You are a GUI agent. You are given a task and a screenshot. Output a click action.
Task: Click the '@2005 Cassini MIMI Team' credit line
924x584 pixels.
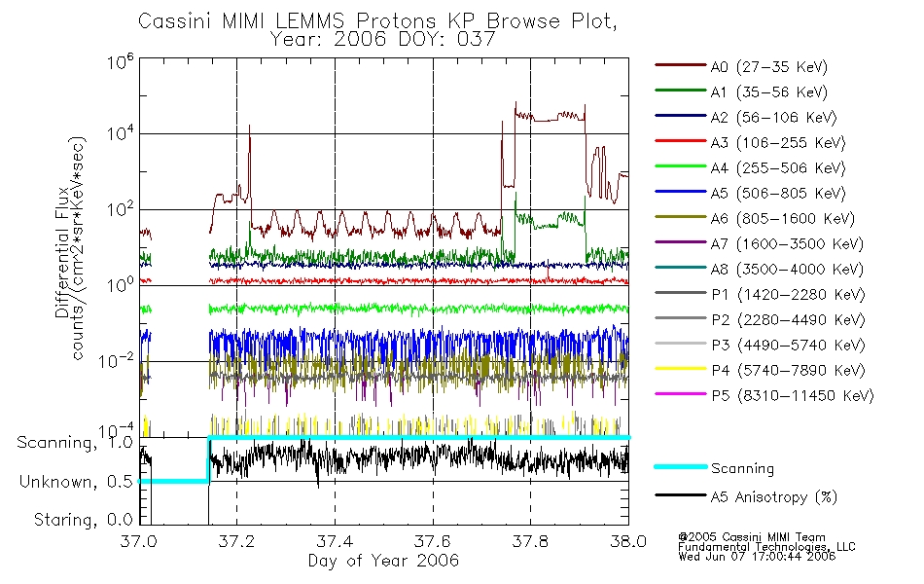click(752, 537)
